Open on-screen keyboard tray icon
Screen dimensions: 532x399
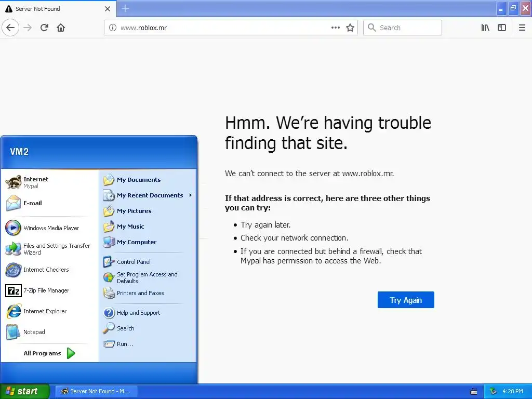coord(474,392)
